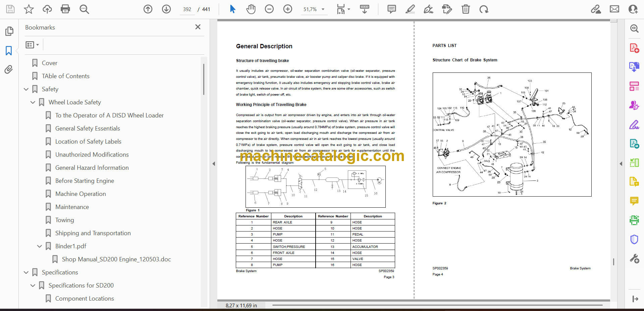
Task: Collapse the right tools pane arrow
Action: pos(621,164)
